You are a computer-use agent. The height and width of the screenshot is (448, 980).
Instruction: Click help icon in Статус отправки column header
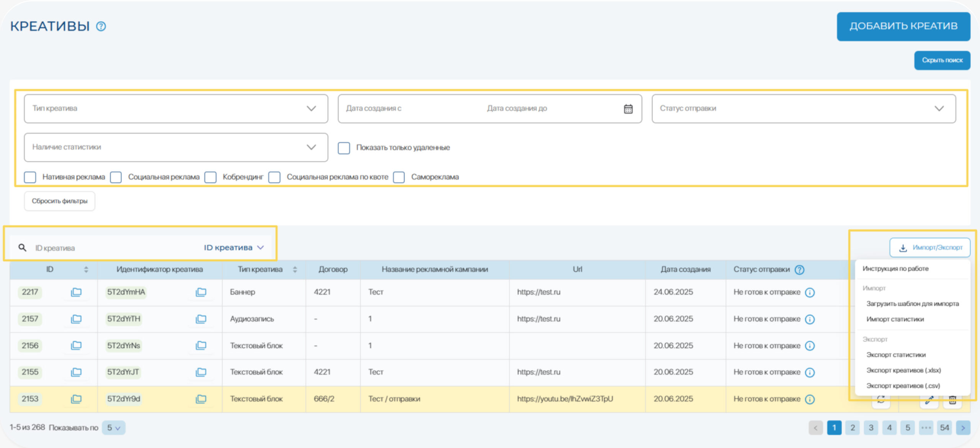click(799, 269)
